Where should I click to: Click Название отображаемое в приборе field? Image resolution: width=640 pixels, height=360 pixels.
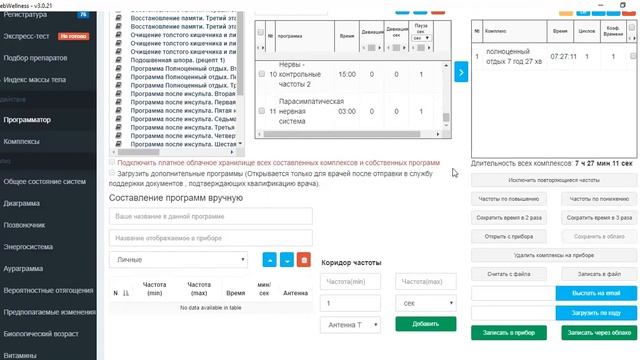point(211,238)
